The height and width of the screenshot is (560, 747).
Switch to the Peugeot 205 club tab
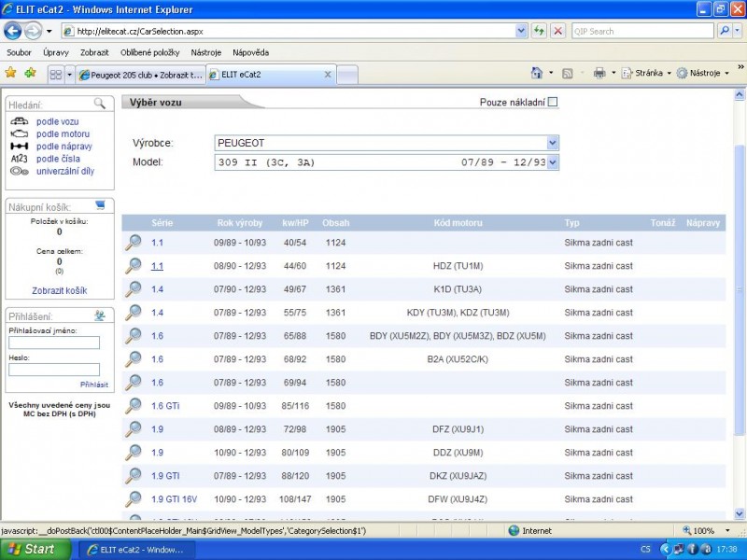click(140, 74)
